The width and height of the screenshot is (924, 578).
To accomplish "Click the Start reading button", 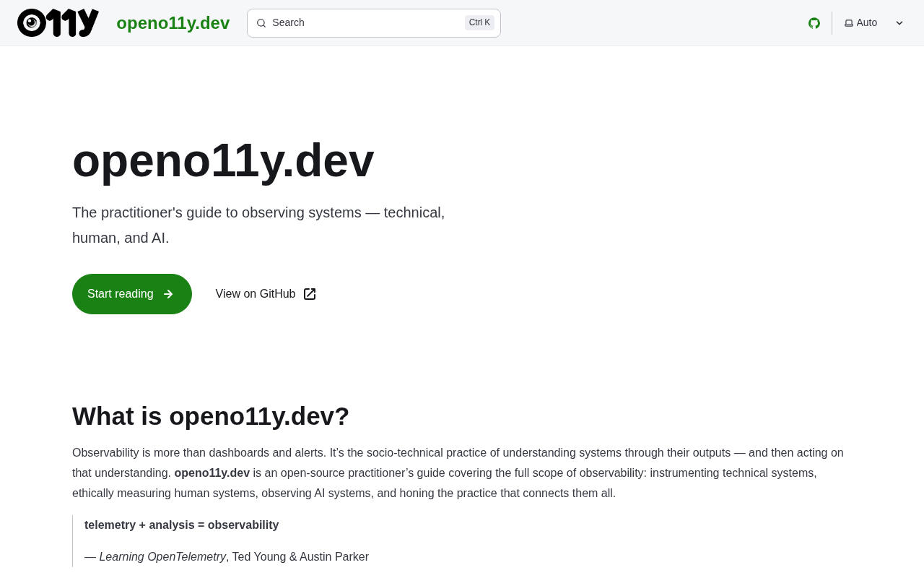I will pyautogui.click(x=132, y=294).
